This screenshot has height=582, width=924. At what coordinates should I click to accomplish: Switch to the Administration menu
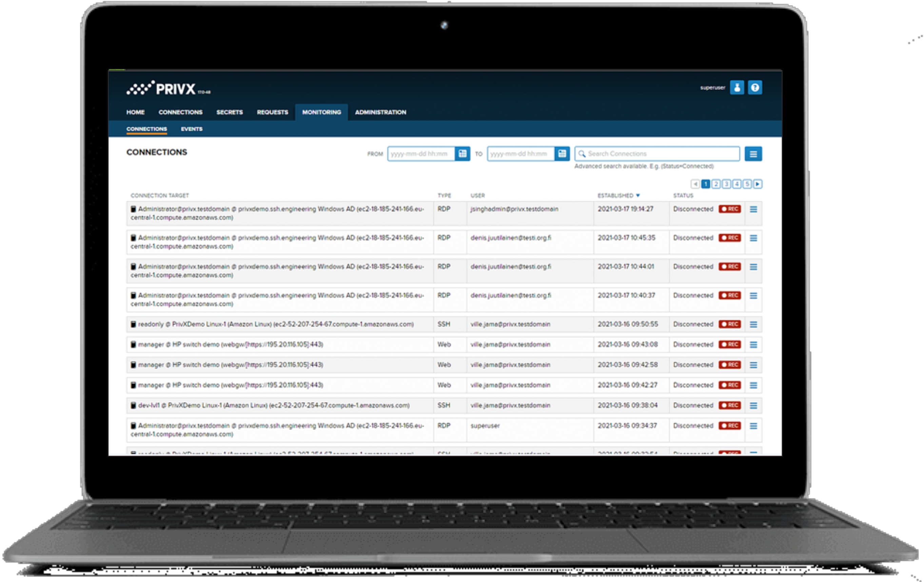[380, 113]
